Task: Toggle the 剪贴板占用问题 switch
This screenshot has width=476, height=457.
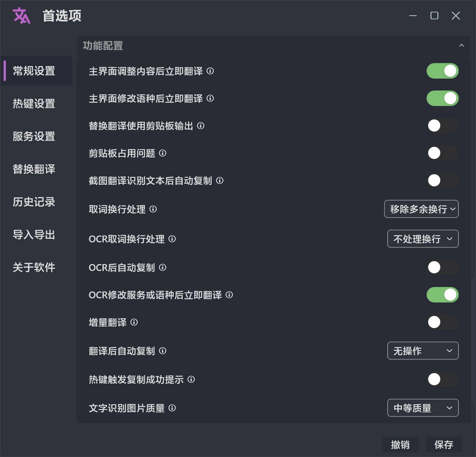Action: [443, 153]
